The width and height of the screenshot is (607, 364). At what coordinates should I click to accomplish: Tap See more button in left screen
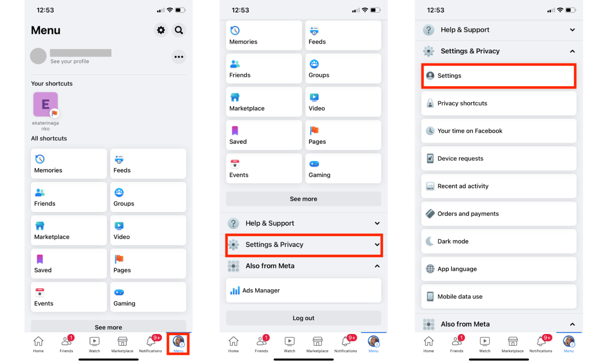coord(108,327)
